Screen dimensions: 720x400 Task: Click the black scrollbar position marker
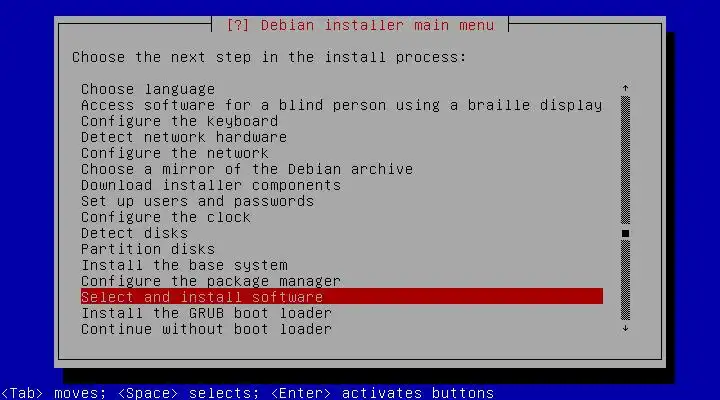(x=625, y=233)
